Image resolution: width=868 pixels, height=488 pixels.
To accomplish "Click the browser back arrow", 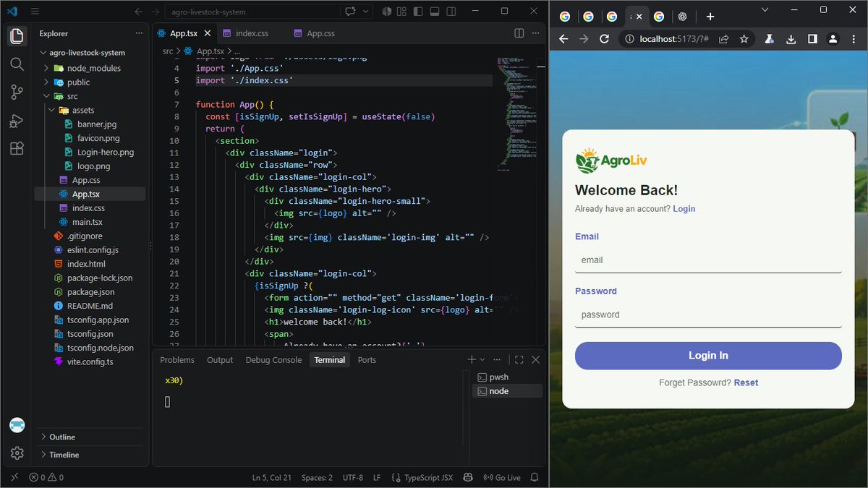I will point(564,39).
